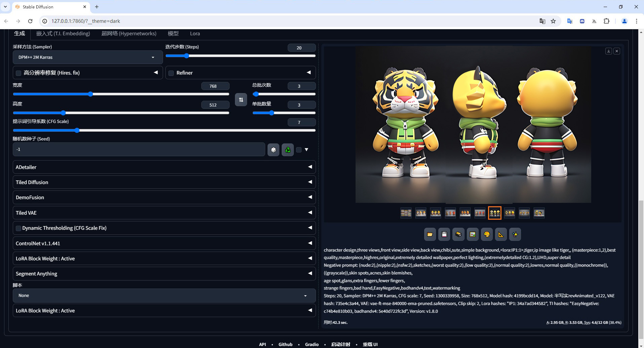Click the sparkle icon below the gallery
Screen dimensions: 644x348
[x=515, y=234]
